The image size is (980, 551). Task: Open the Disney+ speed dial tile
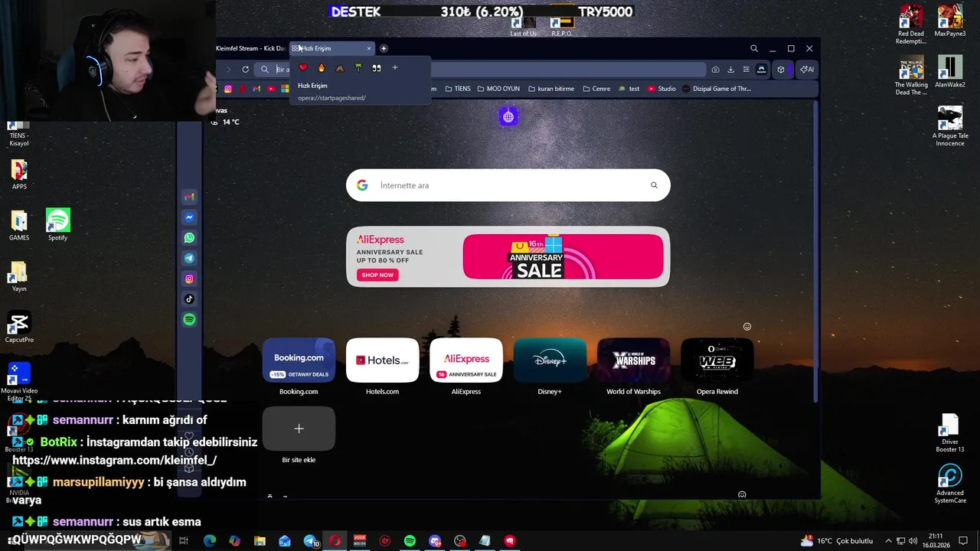[x=550, y=360]
